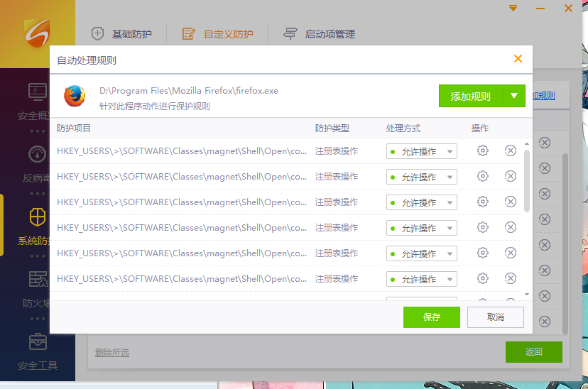Click the 处理方式 column header
Image resolution: width=588 pixels, height=389 pixels.
coord(403,128)
